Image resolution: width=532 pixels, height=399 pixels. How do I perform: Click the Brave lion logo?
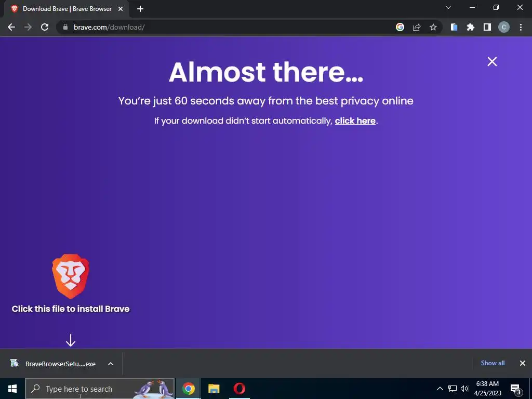point(71,276)
